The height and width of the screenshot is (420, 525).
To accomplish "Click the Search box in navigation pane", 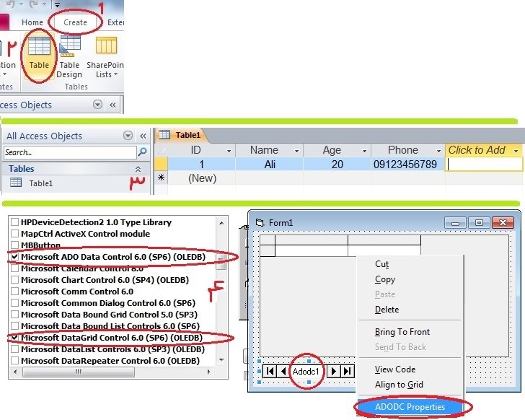I will coord(69,152).
